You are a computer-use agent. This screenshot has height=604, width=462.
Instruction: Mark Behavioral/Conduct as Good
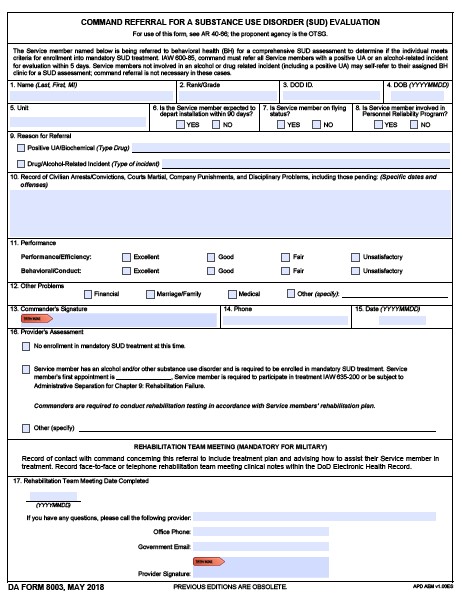click(211, 271)
